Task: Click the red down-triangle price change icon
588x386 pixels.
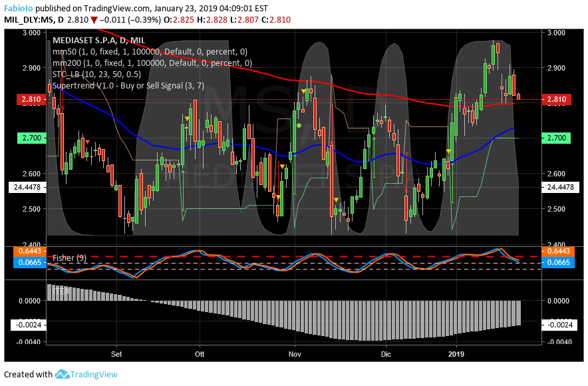Action: [x=94, y=20]
